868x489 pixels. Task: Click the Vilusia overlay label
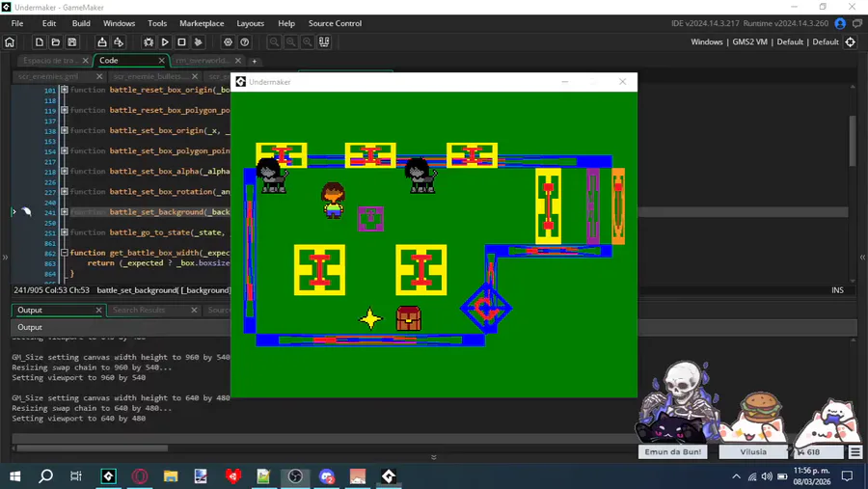(753, 452)
